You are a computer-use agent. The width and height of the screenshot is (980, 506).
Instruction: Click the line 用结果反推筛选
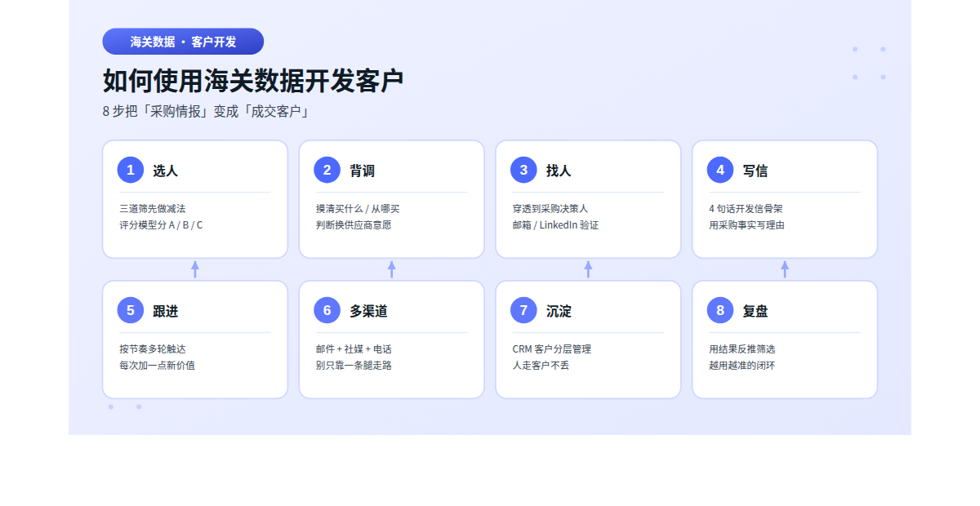click(742, 349)
